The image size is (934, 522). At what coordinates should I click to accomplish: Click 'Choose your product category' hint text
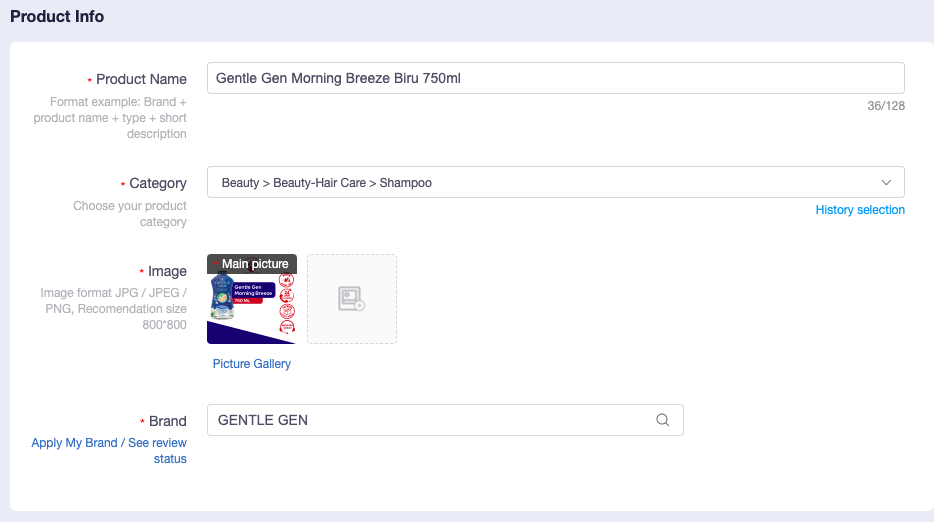click(130, 214)
